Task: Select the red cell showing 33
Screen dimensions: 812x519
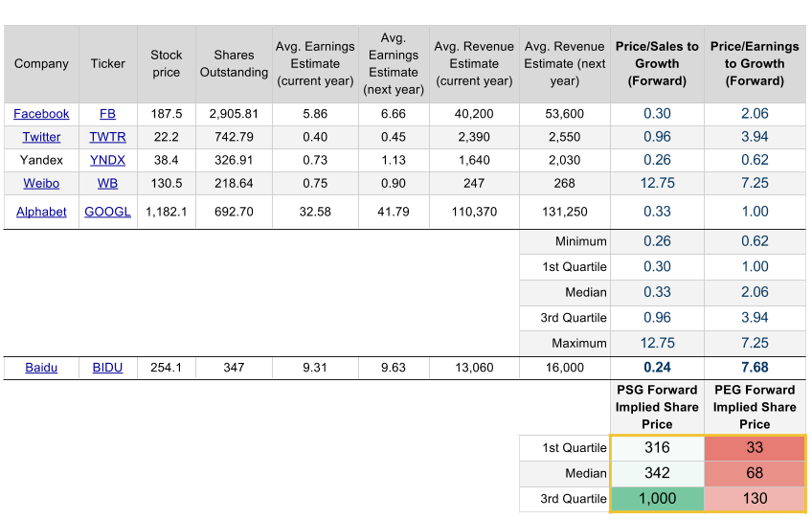Action: [x=755, y=447]
